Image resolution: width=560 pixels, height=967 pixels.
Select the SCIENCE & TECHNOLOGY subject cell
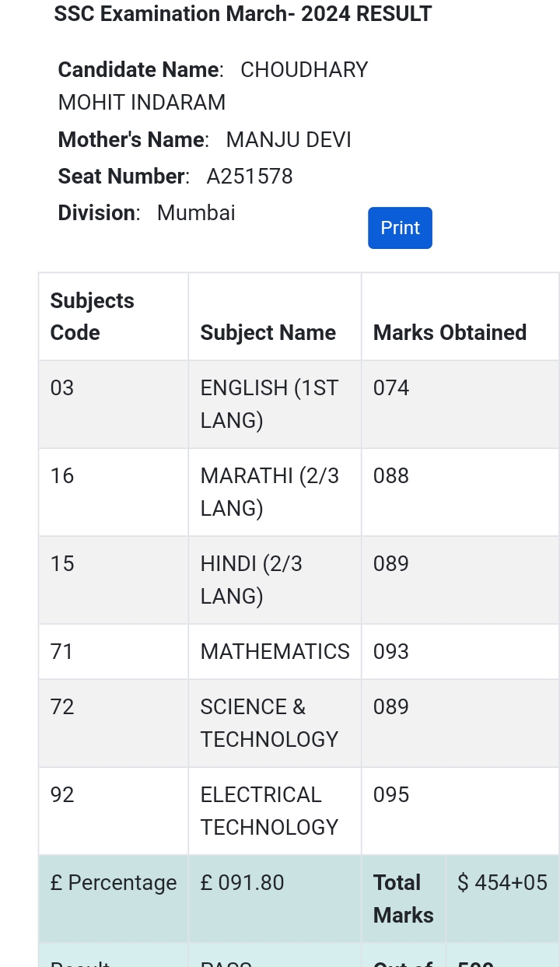[269, 723]
